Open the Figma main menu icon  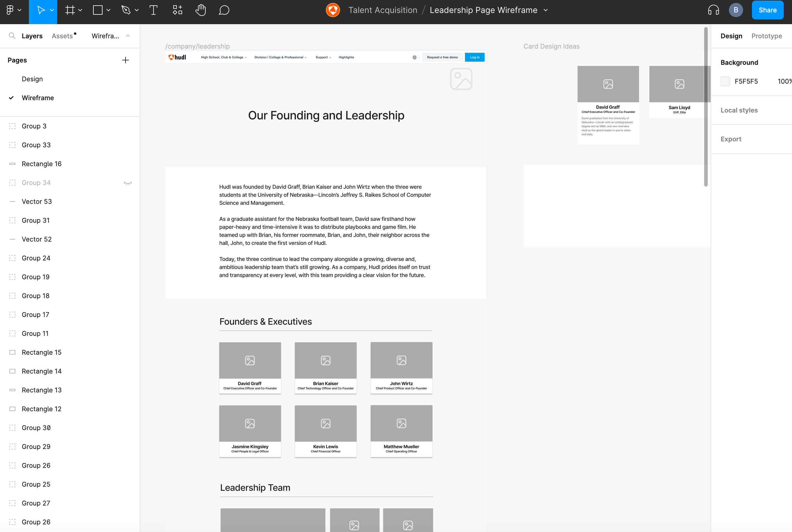[x=10, y=10]
